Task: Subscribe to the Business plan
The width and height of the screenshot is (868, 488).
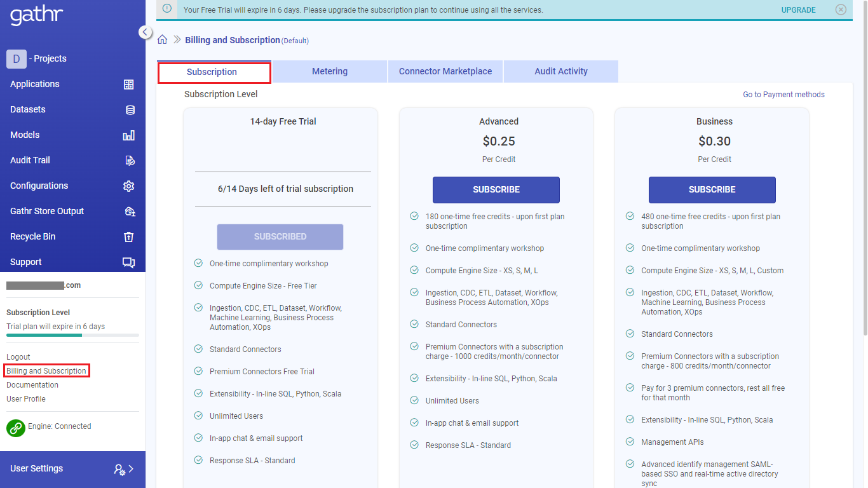Action: (x=712, y=190)
